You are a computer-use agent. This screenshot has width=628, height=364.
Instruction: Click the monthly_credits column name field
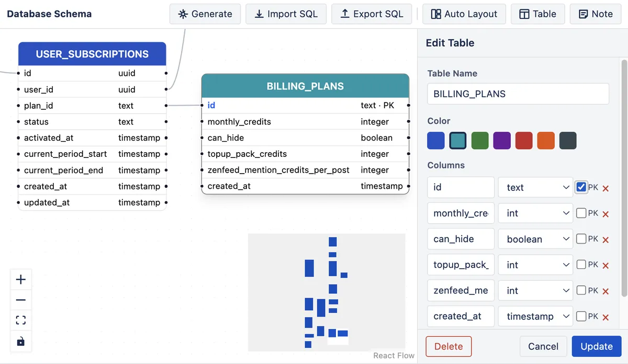461,213
